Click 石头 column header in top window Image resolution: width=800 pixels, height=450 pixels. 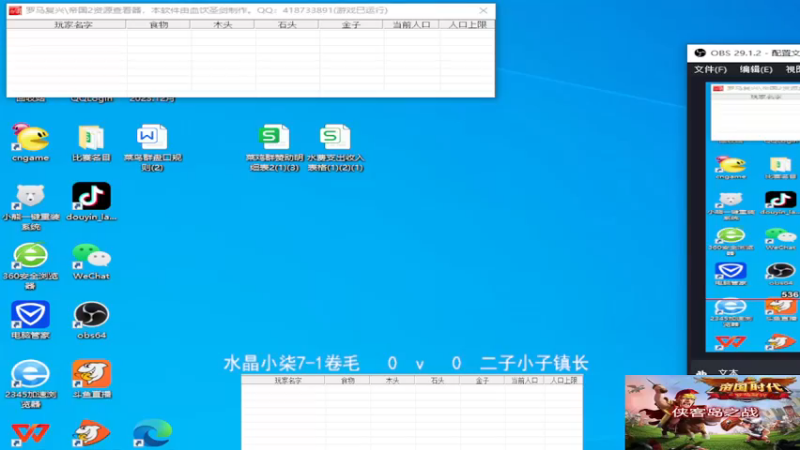tap(287, 24)
